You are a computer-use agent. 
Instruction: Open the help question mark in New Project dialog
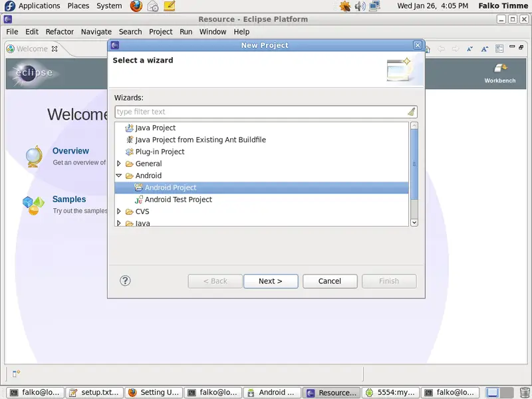click(125, 281)
